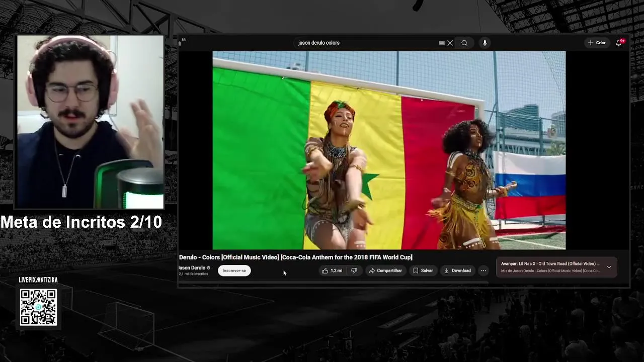
Task: Open the three-dot more actions menu
Action: point(484,270)
